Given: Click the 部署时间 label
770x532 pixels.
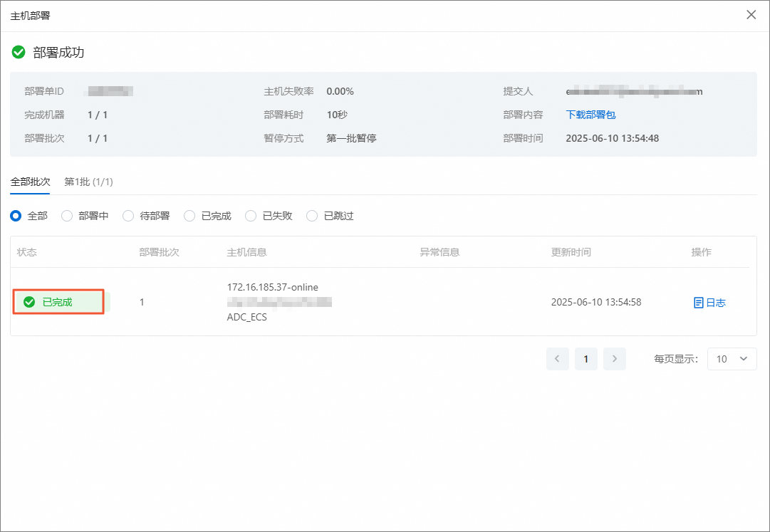Looking at the screenshot, I should coord(523,138).
